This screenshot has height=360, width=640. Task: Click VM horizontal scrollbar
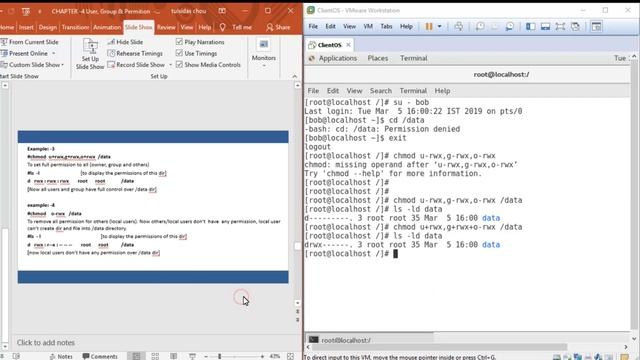[x=440, y=347]
